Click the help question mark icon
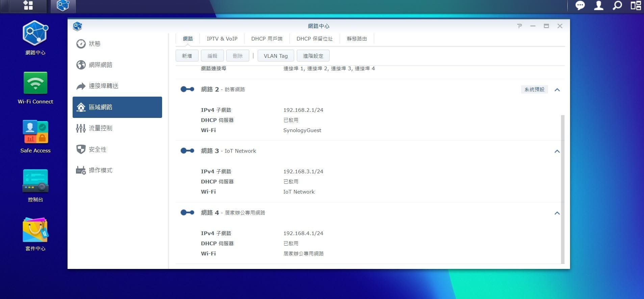Screen dimensions: 644x299 519,26
